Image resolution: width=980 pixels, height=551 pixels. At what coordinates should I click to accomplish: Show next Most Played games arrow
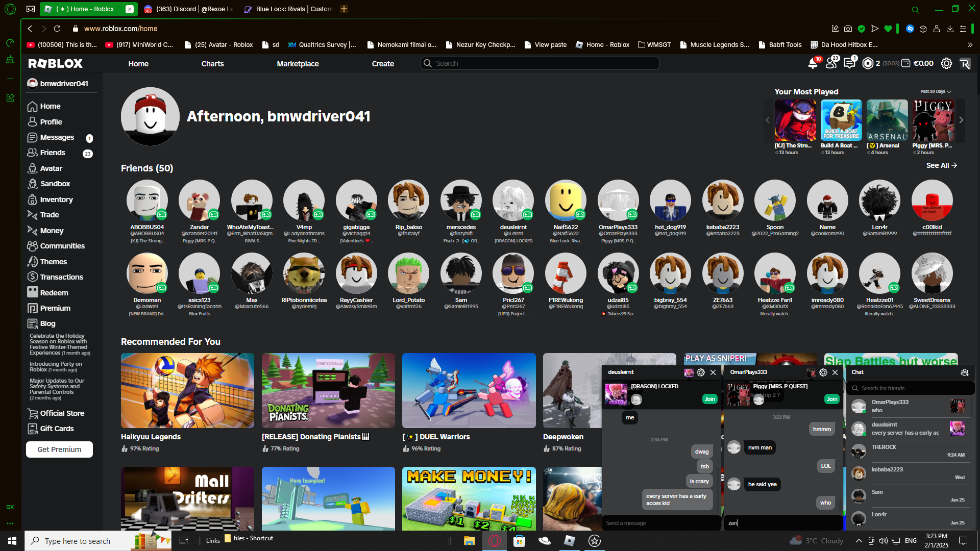[961, 120]
